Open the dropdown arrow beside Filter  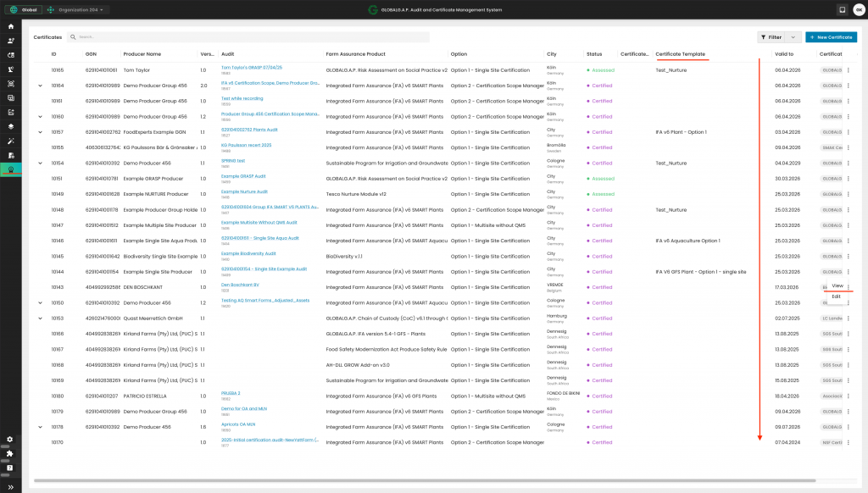click(x=794, y=37)
